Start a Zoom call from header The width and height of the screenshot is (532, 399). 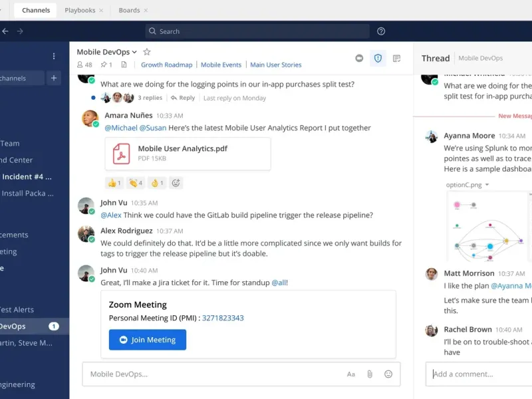pyautogui.click(x=359, y=59)
